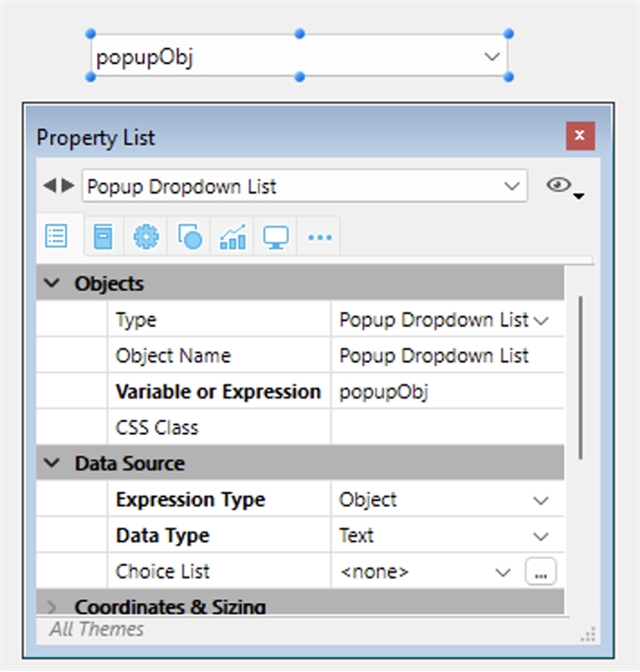This screenshot has height=672, width=640.
Task: Go to previous object with left arrow
Action: (47, 185)
